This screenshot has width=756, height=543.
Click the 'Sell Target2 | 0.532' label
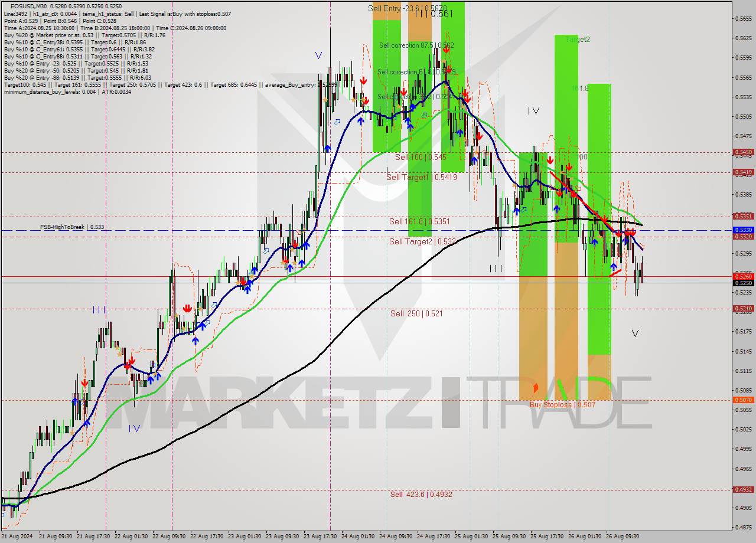point(422,241)
